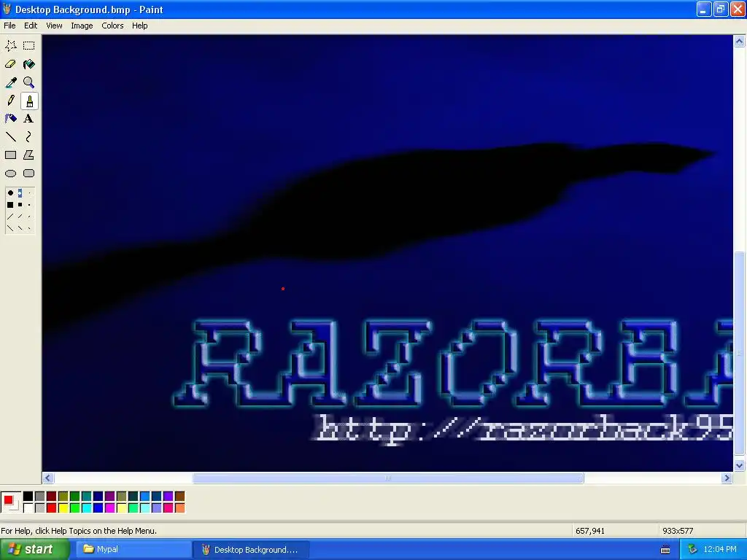Choose bright red in the palette
This screenshot has width=747, height=560.
(52, 508)
